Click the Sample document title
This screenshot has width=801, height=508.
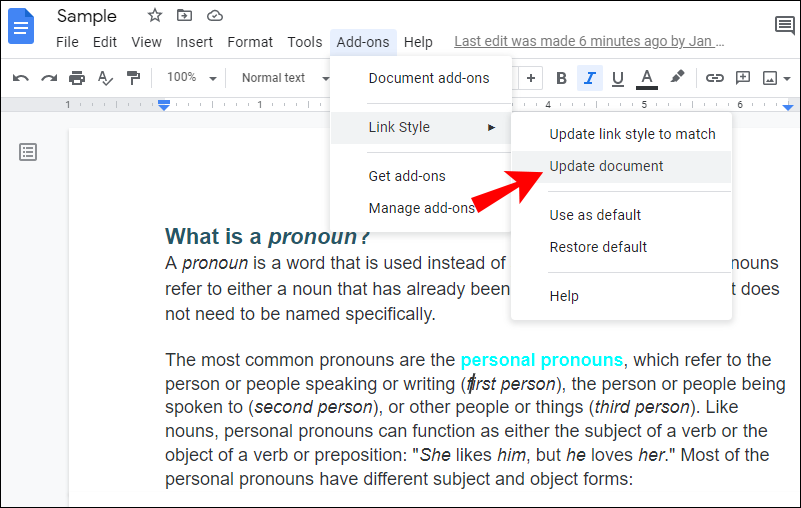pyautogui.click(x=86, y=16)
